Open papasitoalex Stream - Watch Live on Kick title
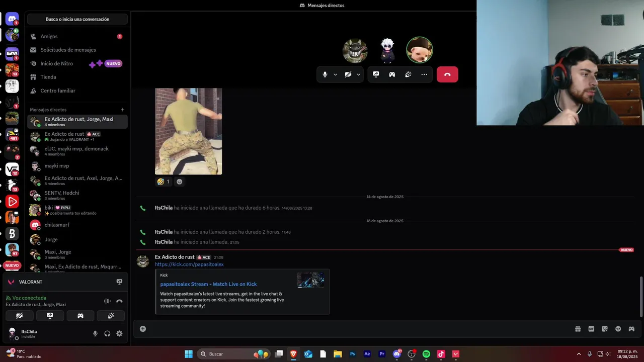This screenshot has height=362, width=644. click(208, 284)
